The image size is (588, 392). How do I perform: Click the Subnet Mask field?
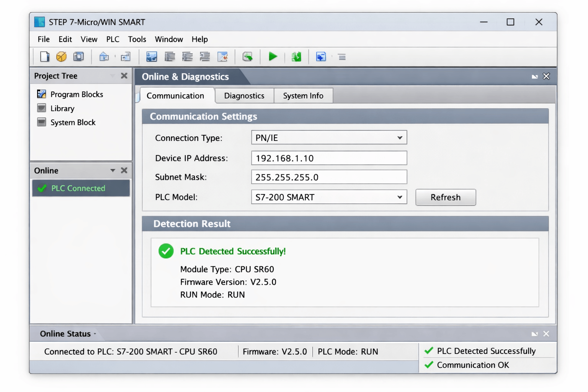pos(329,177)
